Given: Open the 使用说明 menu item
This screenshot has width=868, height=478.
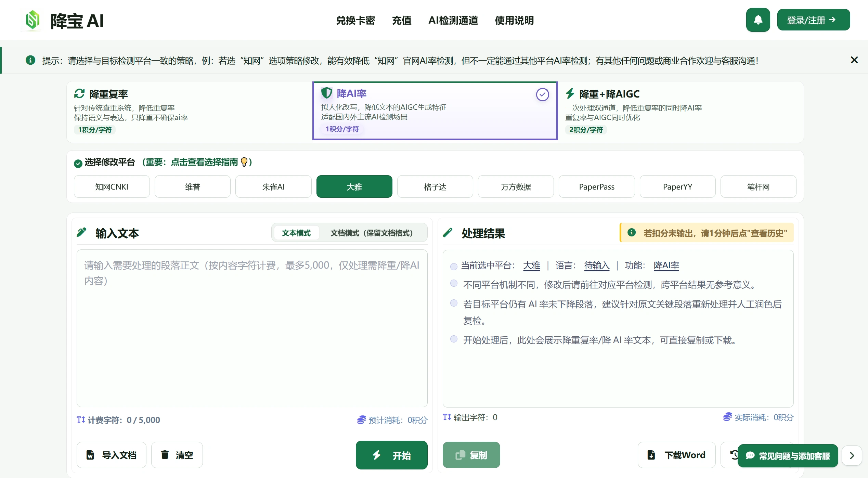Looking at the screenshot, I should [x=514, y=21].
